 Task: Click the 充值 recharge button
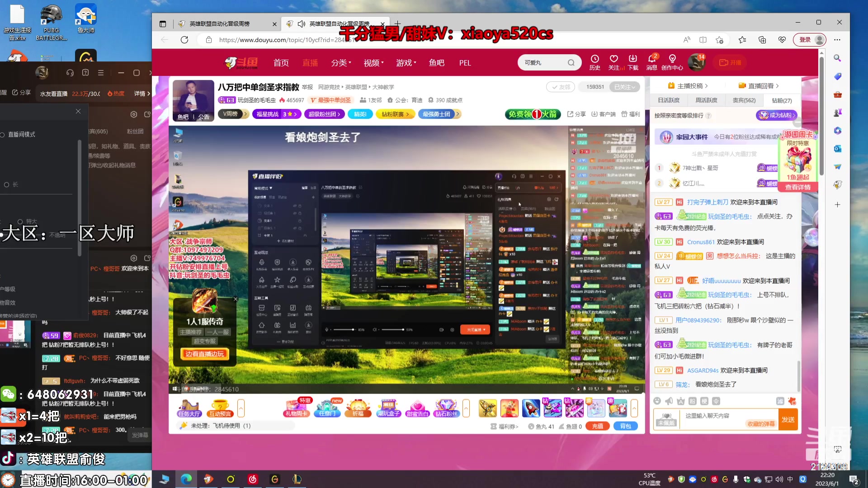pyautogui.click(x=597, y=426)
